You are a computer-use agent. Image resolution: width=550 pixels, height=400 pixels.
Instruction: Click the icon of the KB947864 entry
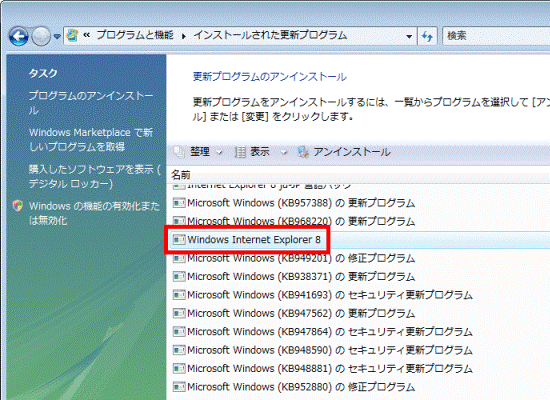[x=179, y=332]
